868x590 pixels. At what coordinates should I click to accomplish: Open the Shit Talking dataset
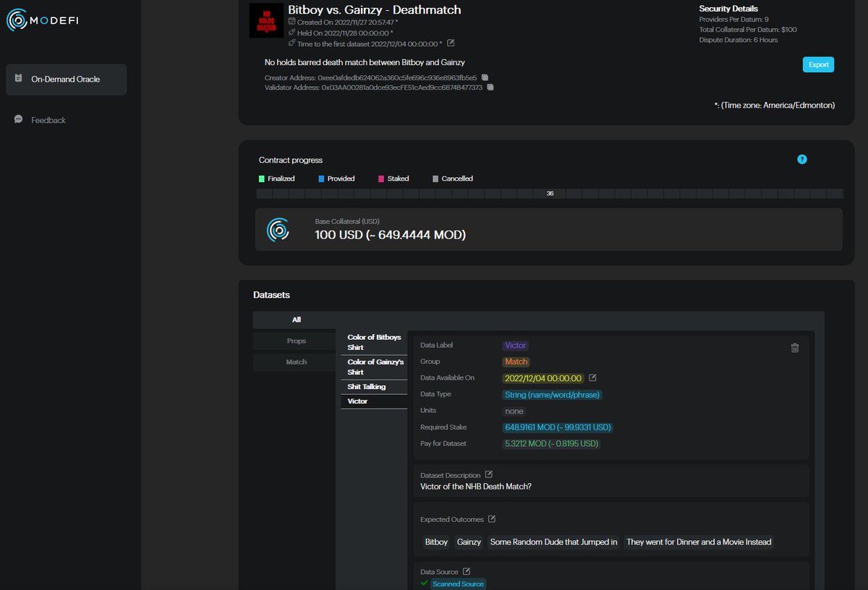coord(374,387)
